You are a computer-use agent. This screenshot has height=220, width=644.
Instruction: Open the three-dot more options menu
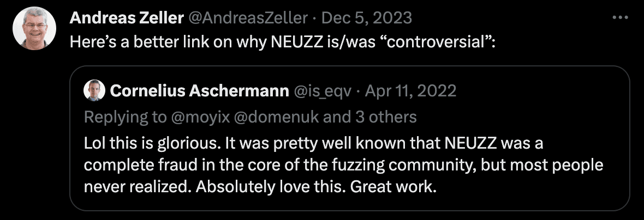[x=621, y=17]
